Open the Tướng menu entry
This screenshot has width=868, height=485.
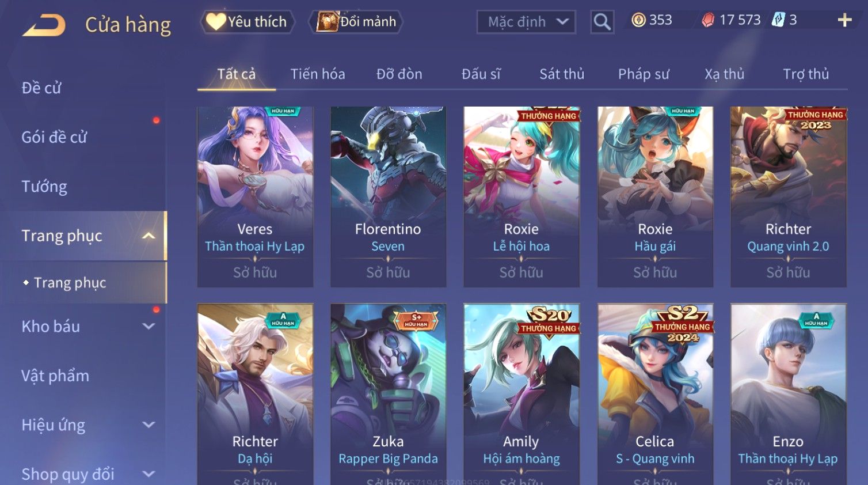(x=44, y=187)
